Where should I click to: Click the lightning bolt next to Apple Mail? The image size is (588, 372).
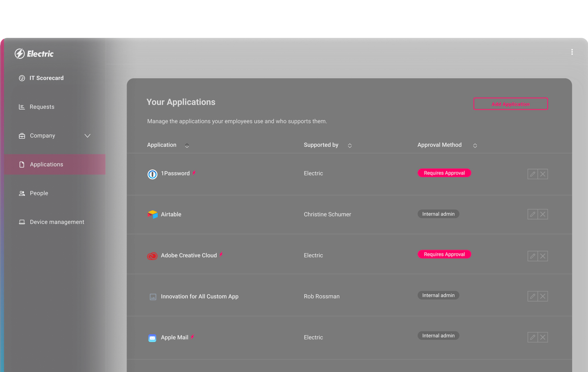pos(192,337)
